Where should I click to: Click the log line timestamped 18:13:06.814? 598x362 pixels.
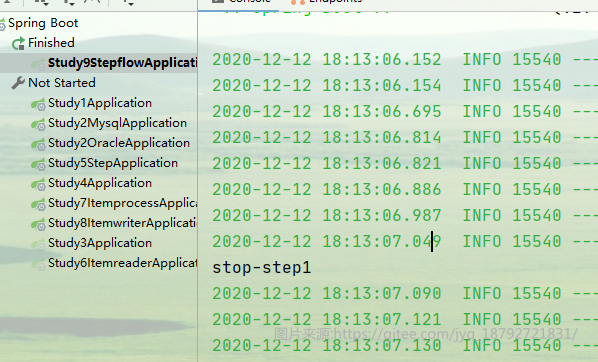coord(405,138)
